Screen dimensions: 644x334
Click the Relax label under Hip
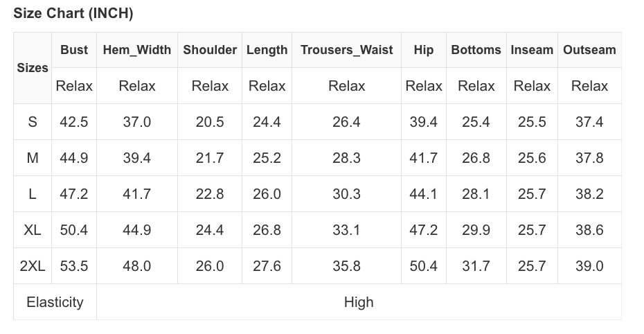(424, 86)
